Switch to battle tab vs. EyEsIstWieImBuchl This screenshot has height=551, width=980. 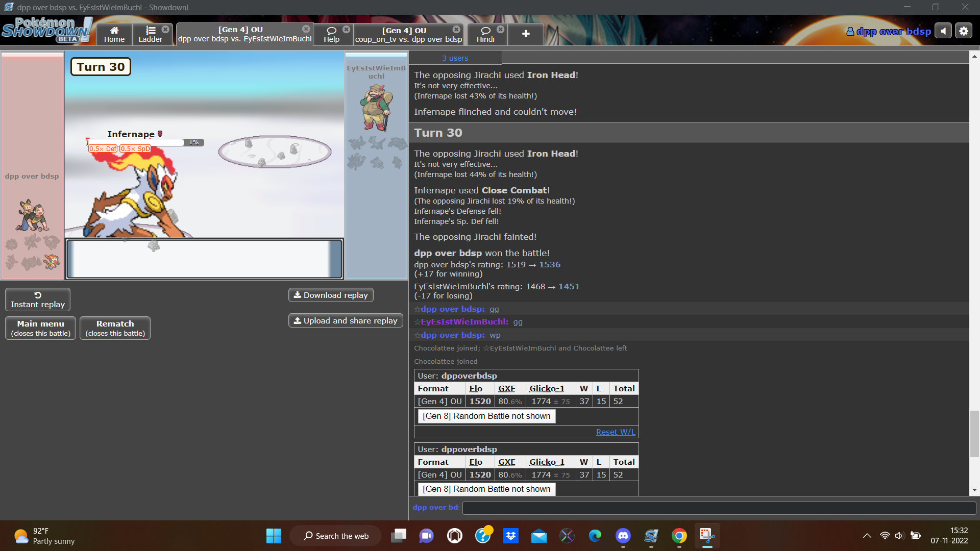[244, 35]
